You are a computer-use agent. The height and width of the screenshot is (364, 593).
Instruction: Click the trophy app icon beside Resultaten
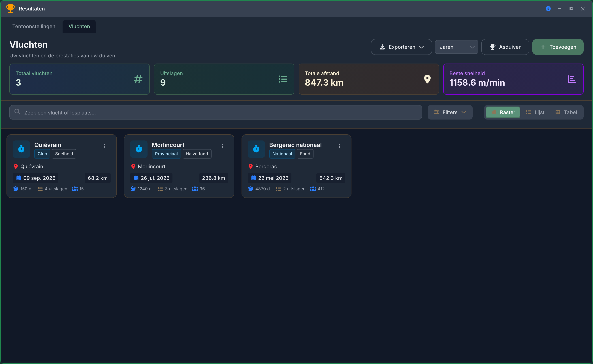[10, 8]
